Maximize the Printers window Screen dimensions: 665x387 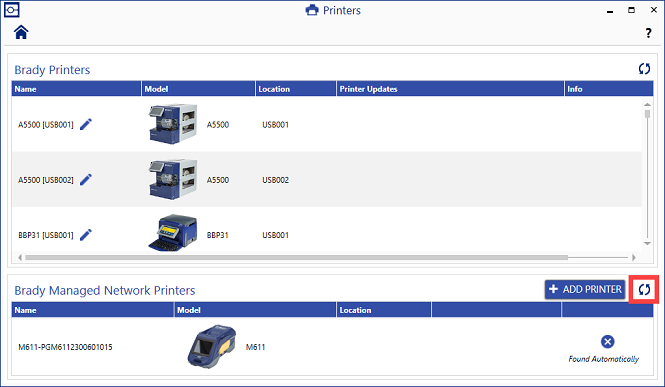pos(631,10)
